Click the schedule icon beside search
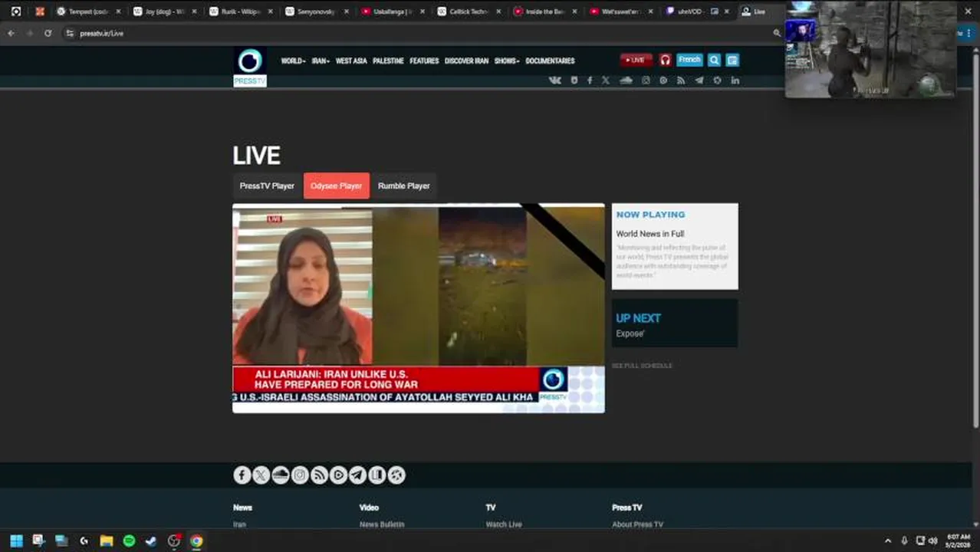The height and width of the screenshot is (552, 980). (732, 60)
